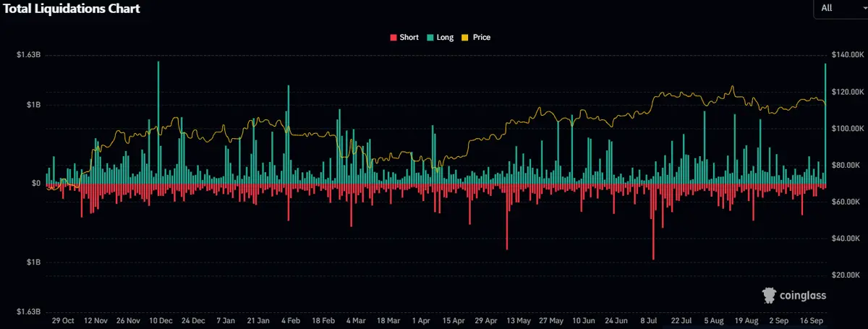Click the 24 Jun date label

616,320
